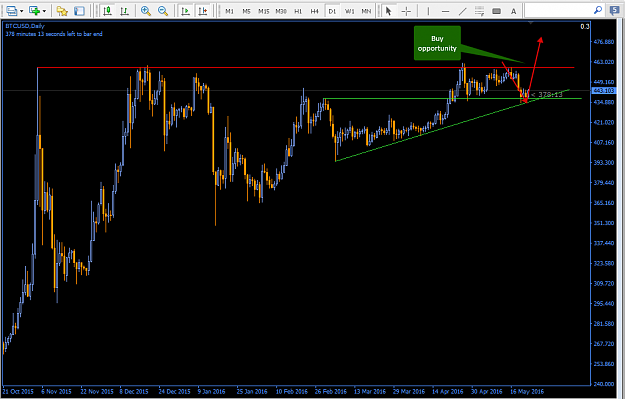This screenshot has height=399, width=625.
Task: Choose the Fibonacci retracement tool
Action: click(x=480, y=11)
